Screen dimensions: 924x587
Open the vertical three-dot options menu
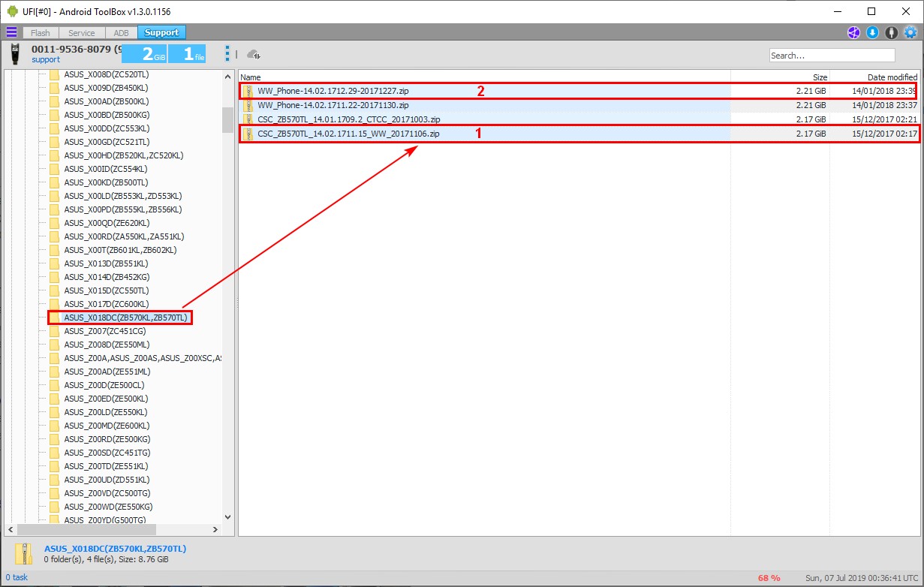227,54
